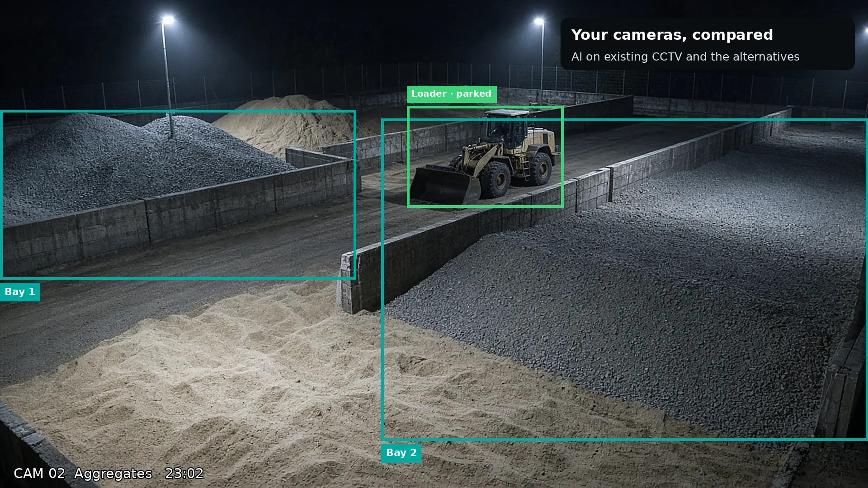The image size is (868, 488).
Task: Select the 'Loader · parked' detection tag
Action: point(452,94)
